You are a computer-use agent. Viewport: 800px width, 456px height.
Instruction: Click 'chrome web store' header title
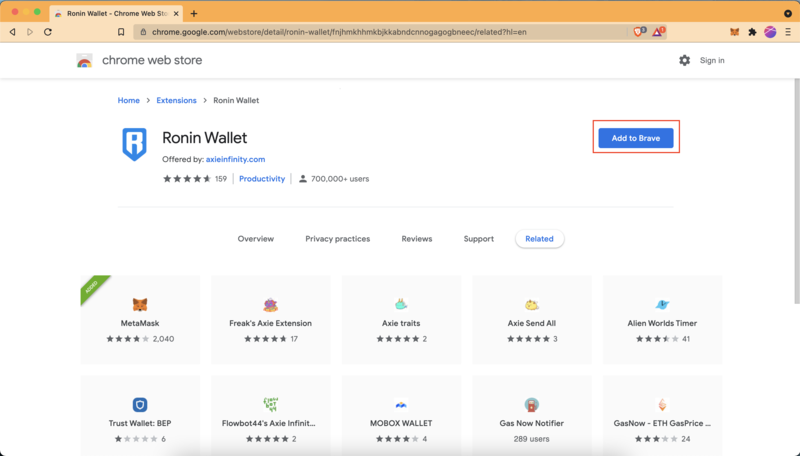pos(152,60)
